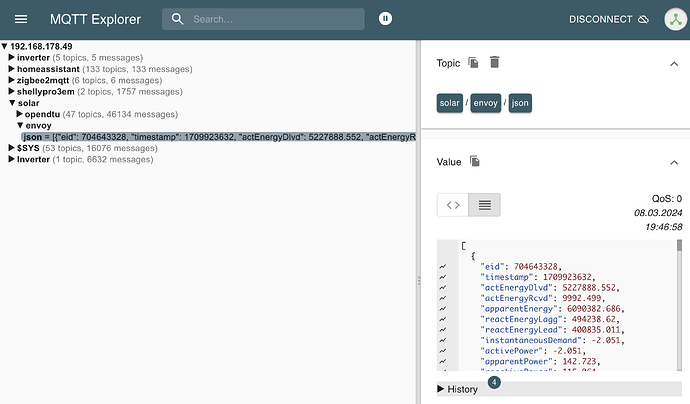Show chart for apparentEnergy value
690x404 pixels.
point(442,309)
